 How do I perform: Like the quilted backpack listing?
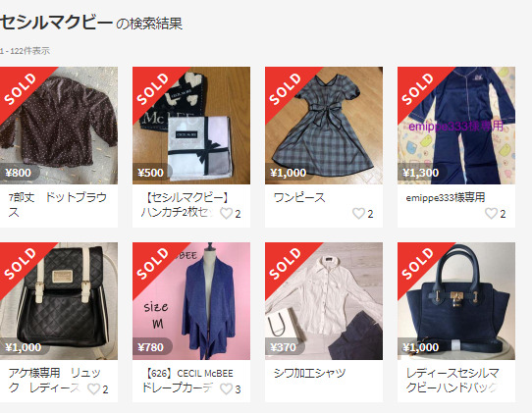click(x=93, y=388)
